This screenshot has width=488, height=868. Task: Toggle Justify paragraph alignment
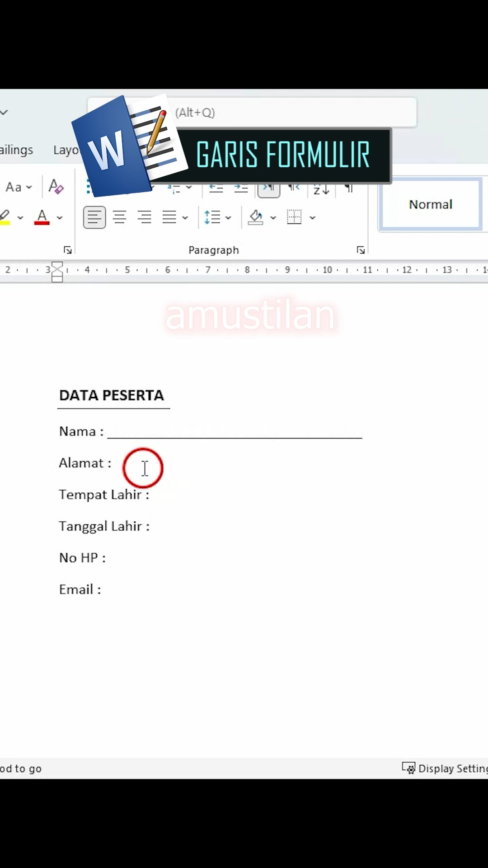click(169, 217)
